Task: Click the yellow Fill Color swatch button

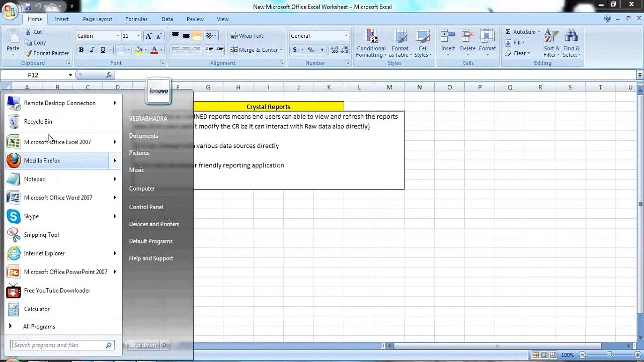Action: 139,50
